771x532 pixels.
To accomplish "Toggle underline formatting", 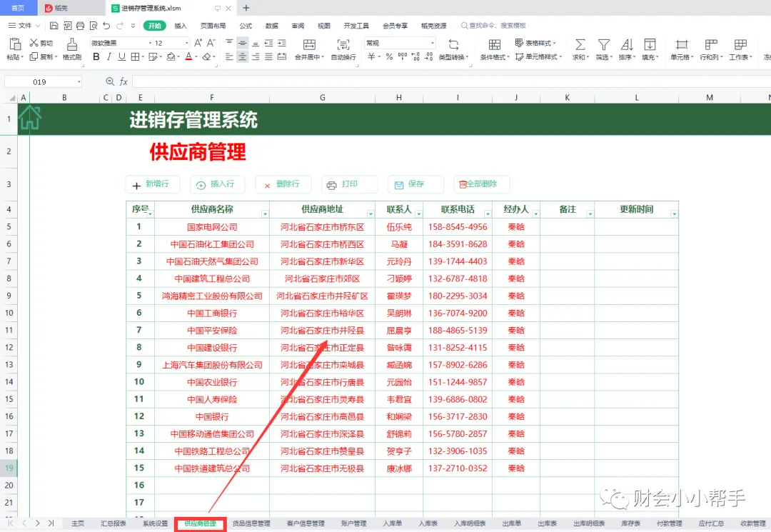I will pyautogui.click(x=122, y=57).
